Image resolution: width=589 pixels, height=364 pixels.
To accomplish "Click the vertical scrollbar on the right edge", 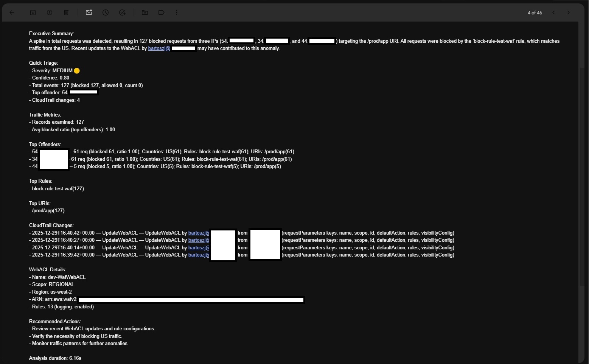I will tap(581, 189).
